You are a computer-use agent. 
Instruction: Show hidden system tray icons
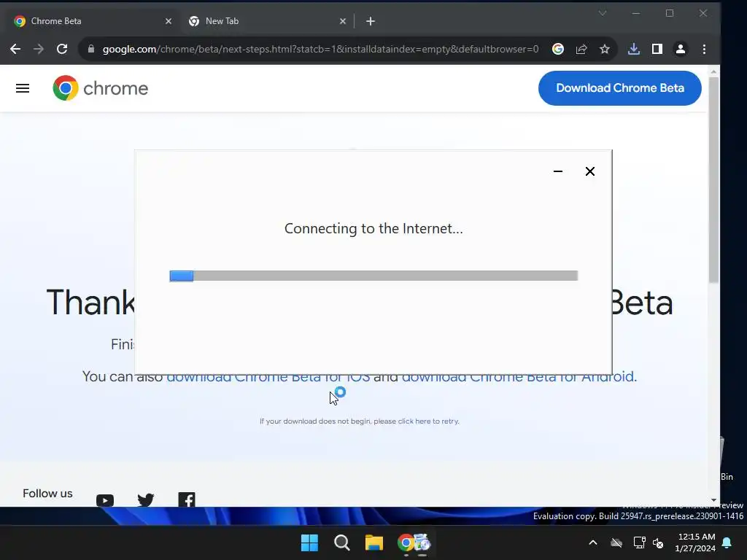[x=593, y=542]
